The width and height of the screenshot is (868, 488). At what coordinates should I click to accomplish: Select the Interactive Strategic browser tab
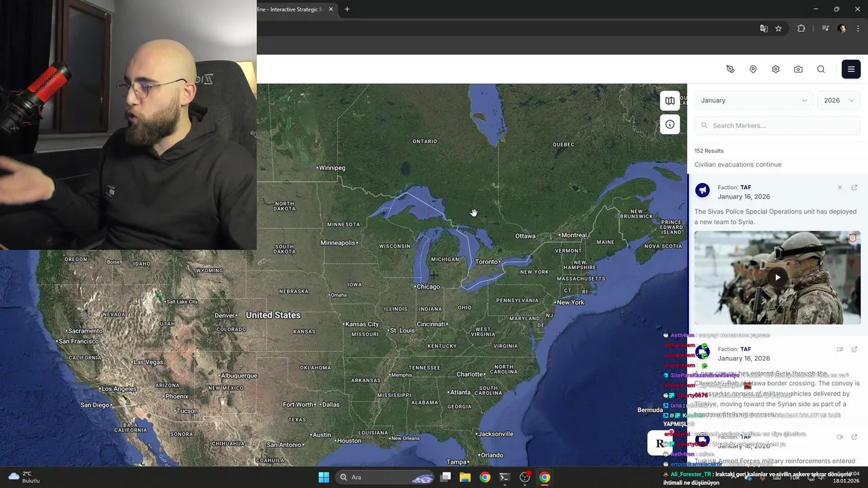[x=292, y=9]
